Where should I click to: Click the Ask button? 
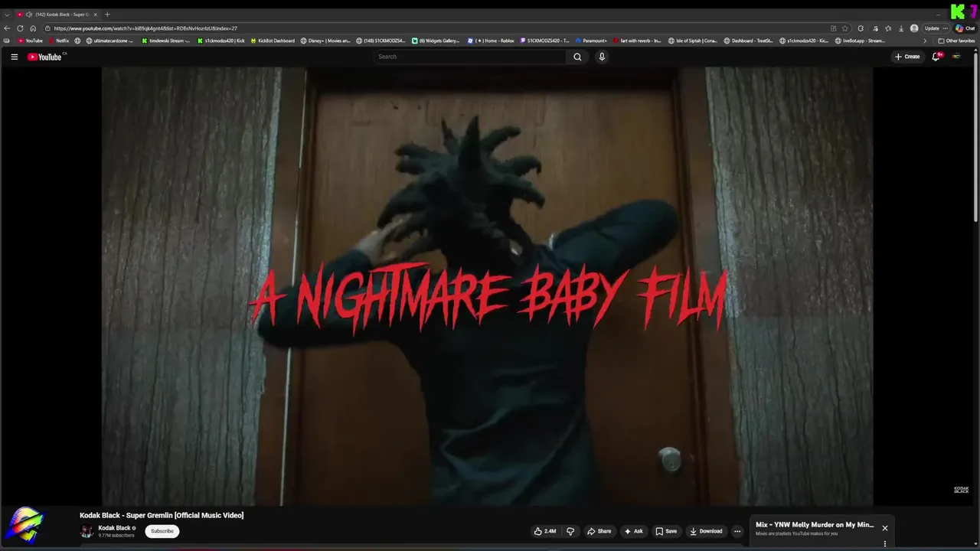(x=633, y=531)
